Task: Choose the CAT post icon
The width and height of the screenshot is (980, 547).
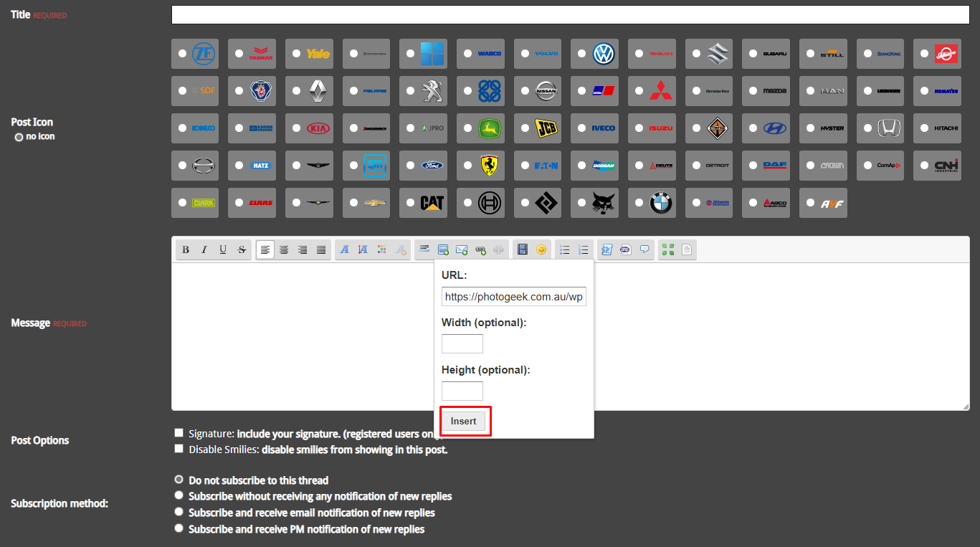Action: coord(411,203)
